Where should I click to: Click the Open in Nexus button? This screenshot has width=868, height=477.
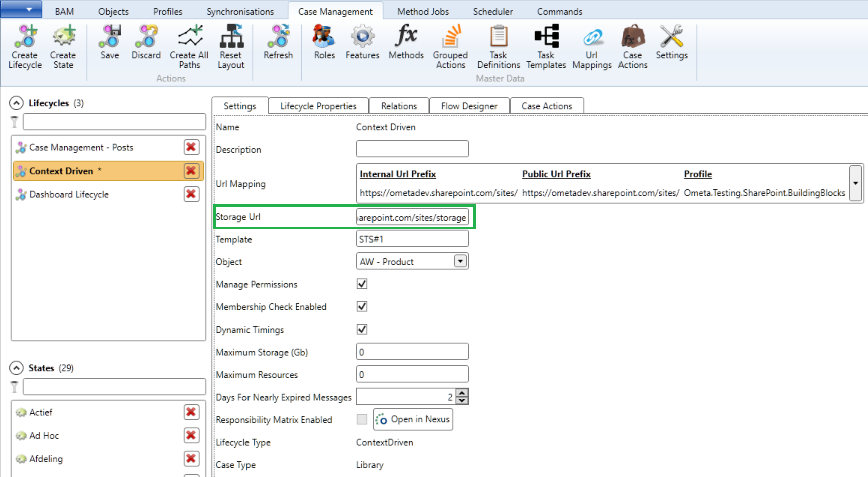(413, 419)
